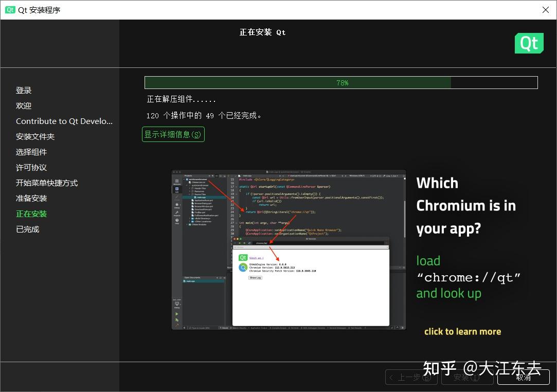Click the blue QtWebEngine globe icon in the ad
The height and width of the screenshot is (392, 557).
coord(243,268)
